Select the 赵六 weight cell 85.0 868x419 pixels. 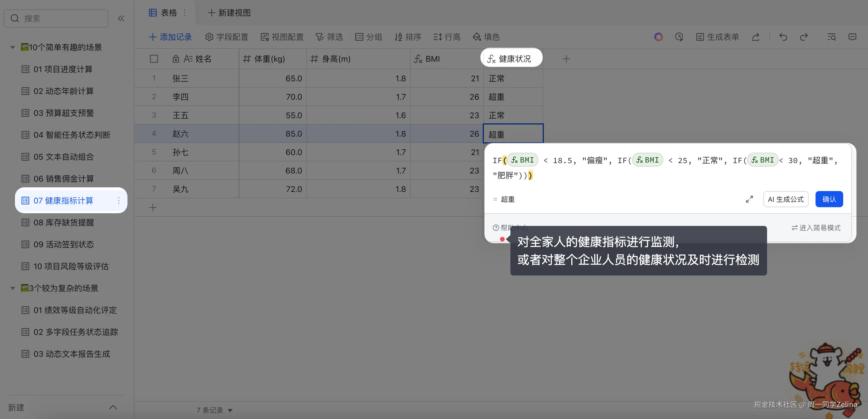(273, 134)
